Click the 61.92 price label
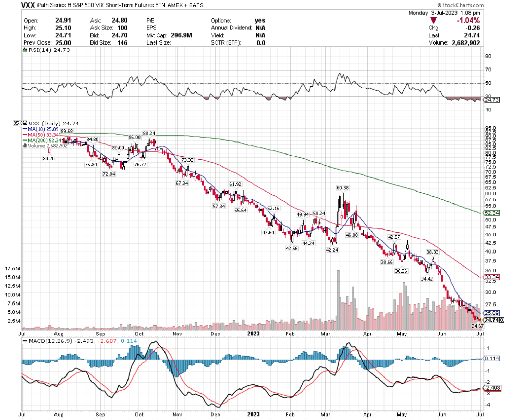512x420 pixels. (235, 184)
